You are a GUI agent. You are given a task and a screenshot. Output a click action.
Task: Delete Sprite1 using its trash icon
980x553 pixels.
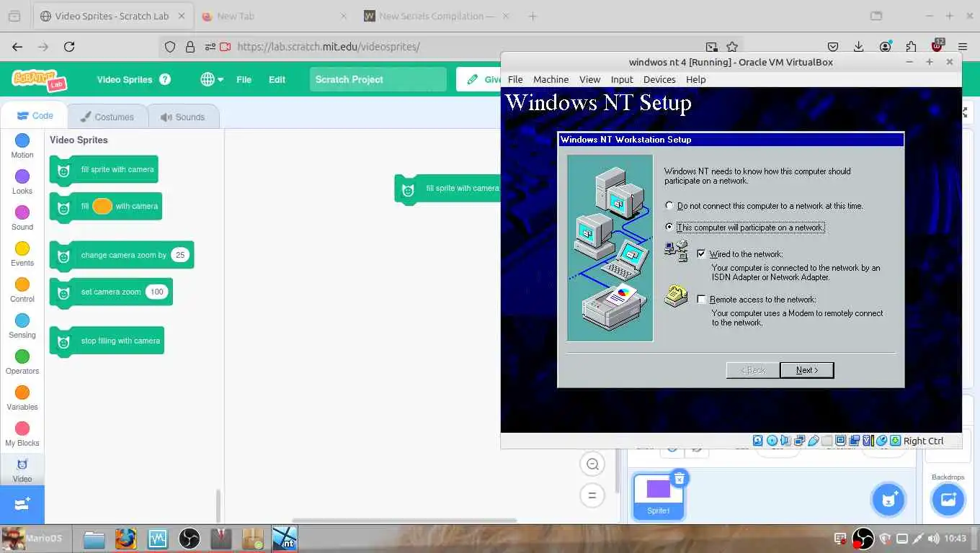pos(679,478)
